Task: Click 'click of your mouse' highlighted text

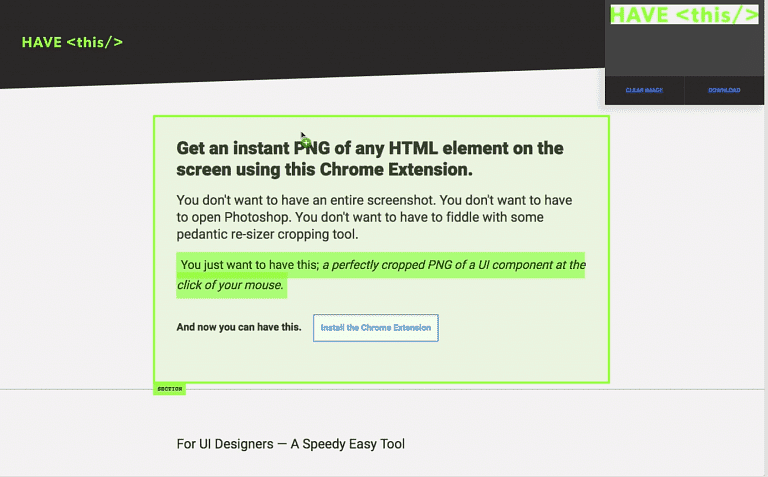Action: pos(230,286)
